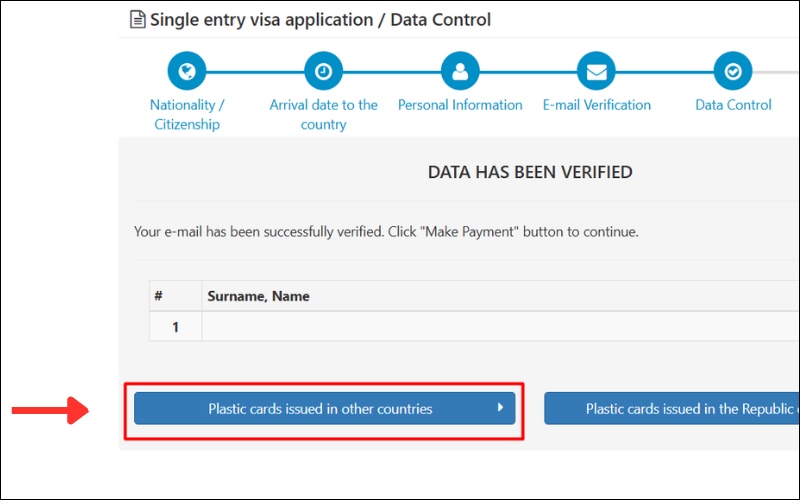Click the 'DATA HAS BEEN VERIFIED' heading
The width and height of the screenshot is (800, 500).
(x=530, y=172)
